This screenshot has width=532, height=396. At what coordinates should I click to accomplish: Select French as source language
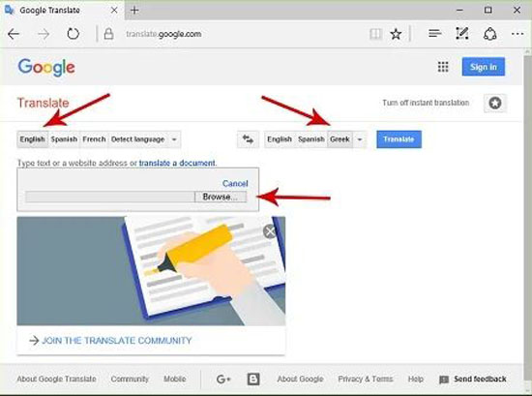(x=94, y=139)
